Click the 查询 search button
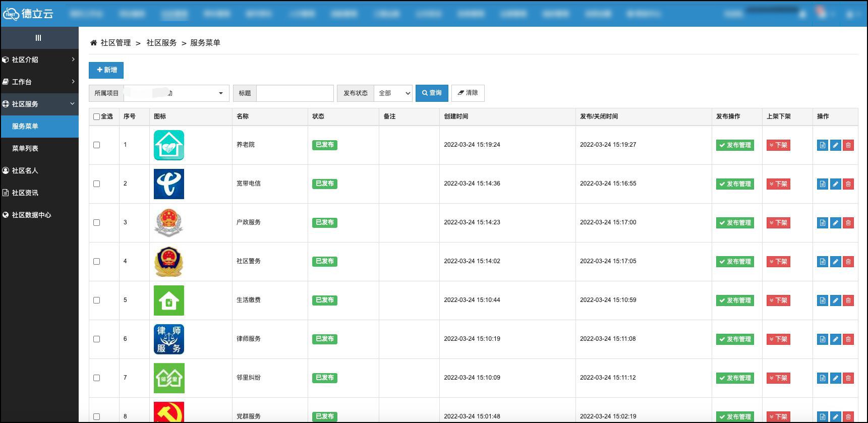The image size is (868, 423). click(432, 93)
